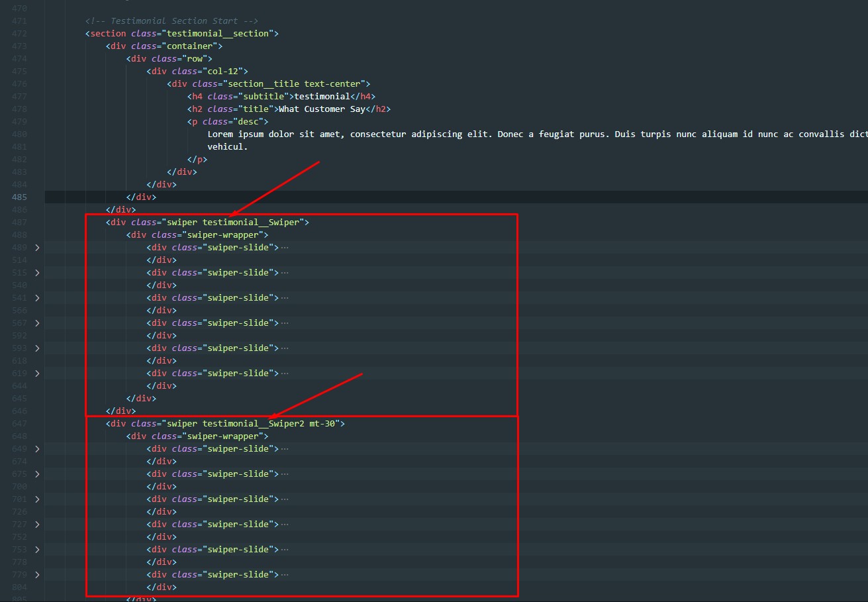Viewport: 868px width, 602px height.
Task: Expand the folded swiper-slide at line 649
Action: coord(37,449)
